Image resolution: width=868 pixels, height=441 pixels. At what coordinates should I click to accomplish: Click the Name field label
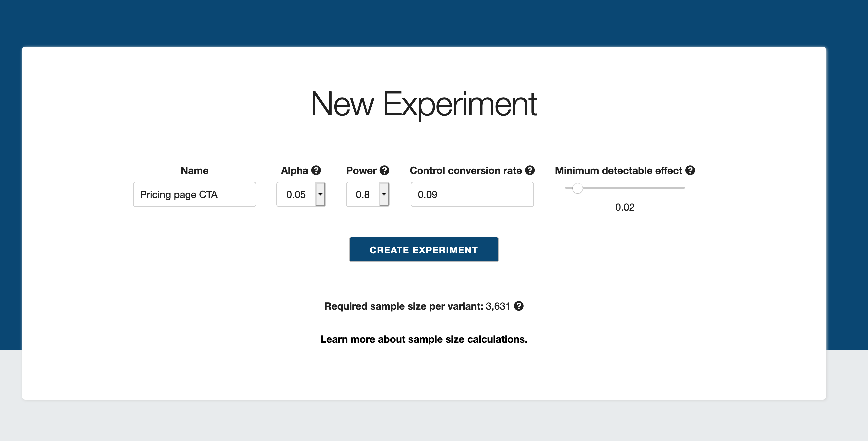(x=194, y=170)
